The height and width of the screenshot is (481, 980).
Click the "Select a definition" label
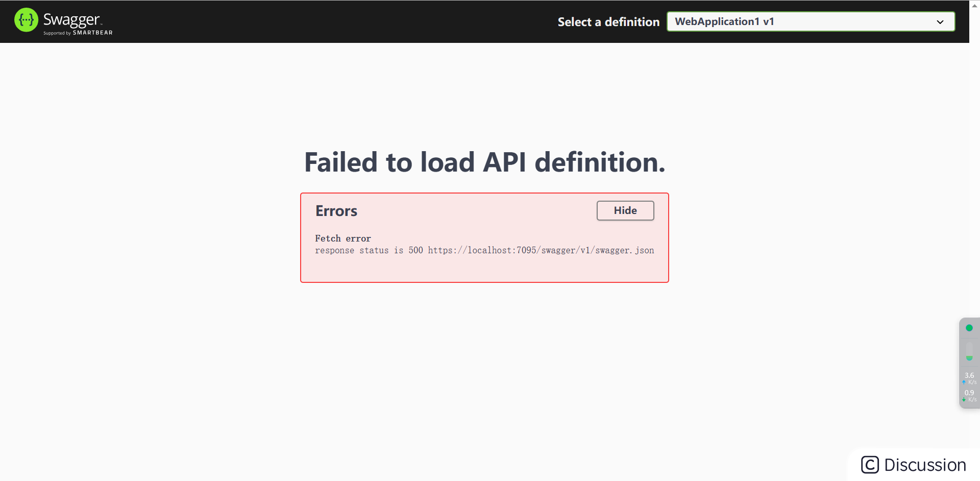click(608, 22)
